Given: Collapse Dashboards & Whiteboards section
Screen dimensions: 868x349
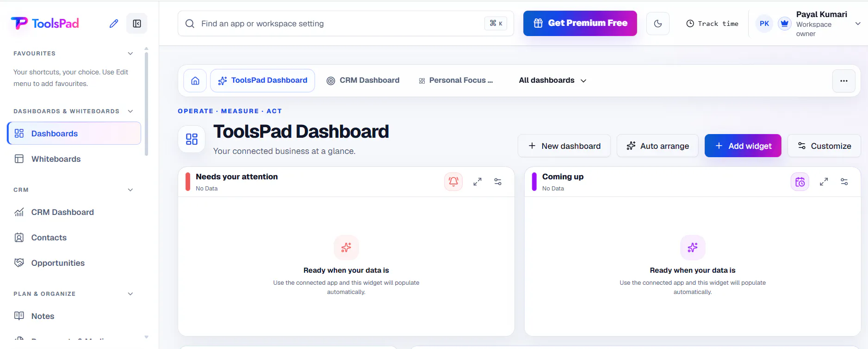Looking at the screenshot, I should click(130, 111).
